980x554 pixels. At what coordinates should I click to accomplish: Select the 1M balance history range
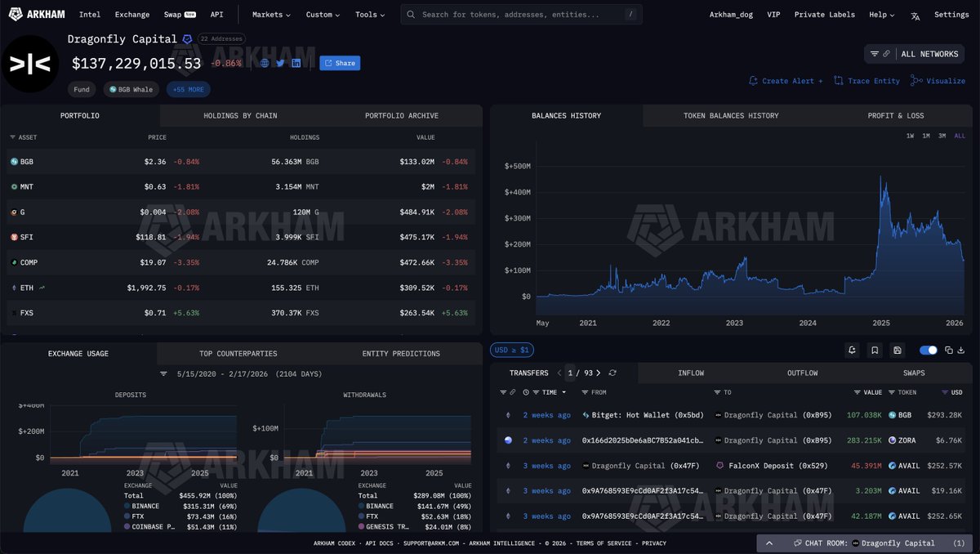[x=926, y=136]
